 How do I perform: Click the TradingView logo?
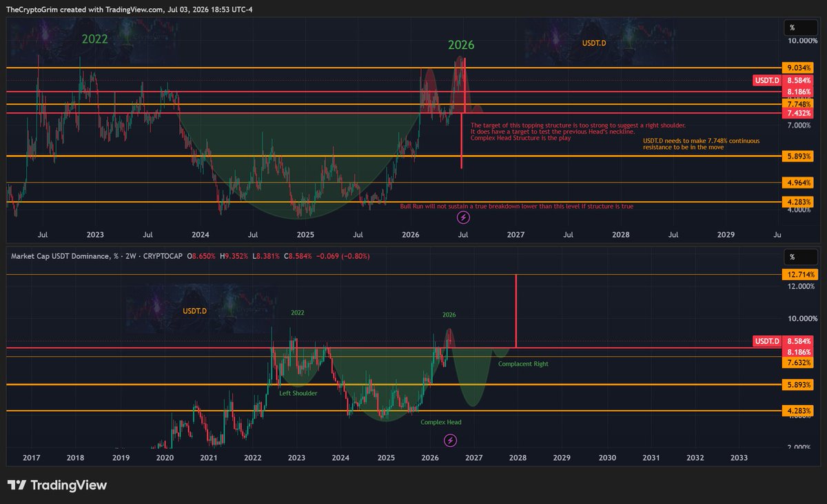coord(57,485)
